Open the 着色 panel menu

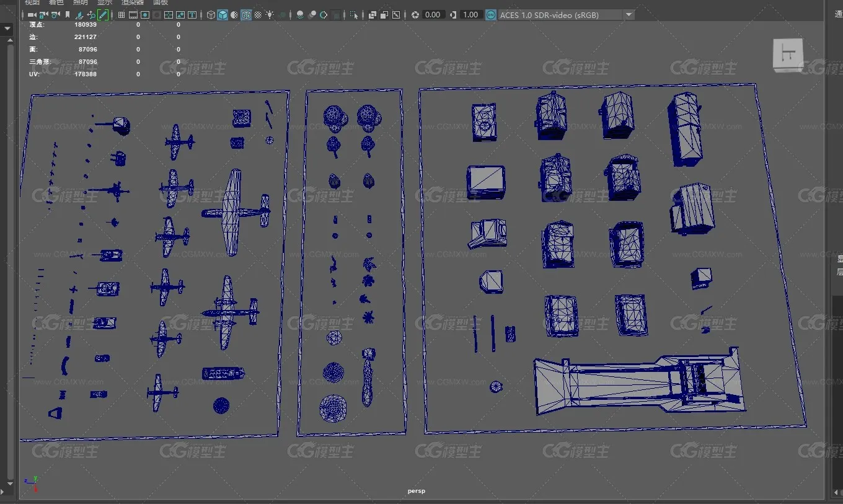(x=56, y=2)
